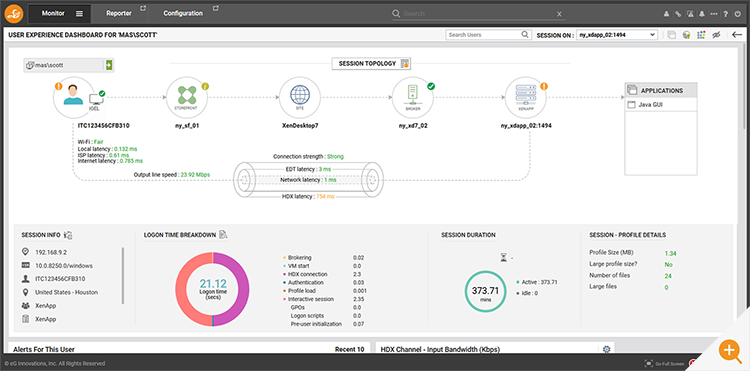
Task: Click the green check badge on Broker
Action: [431, 87]
